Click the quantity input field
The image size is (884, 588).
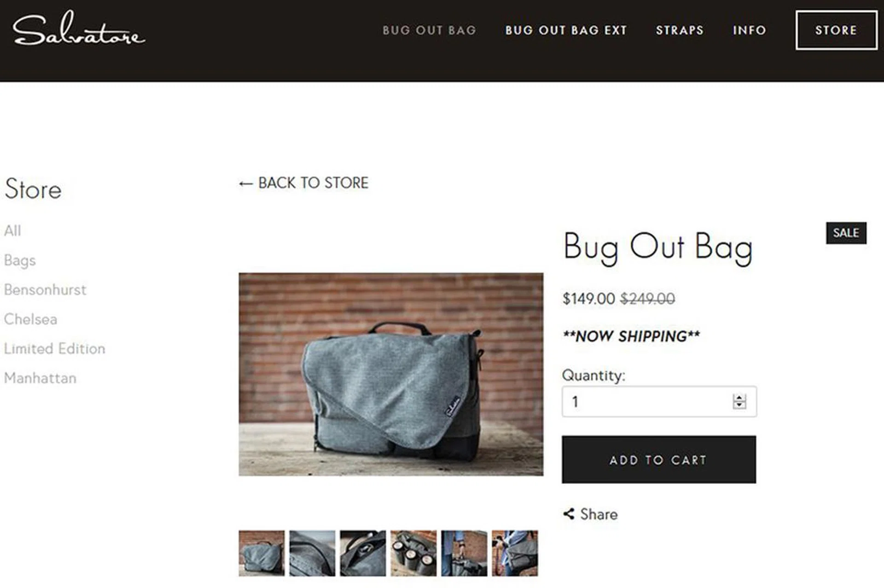pyautogui.click(x=659, y=402)
